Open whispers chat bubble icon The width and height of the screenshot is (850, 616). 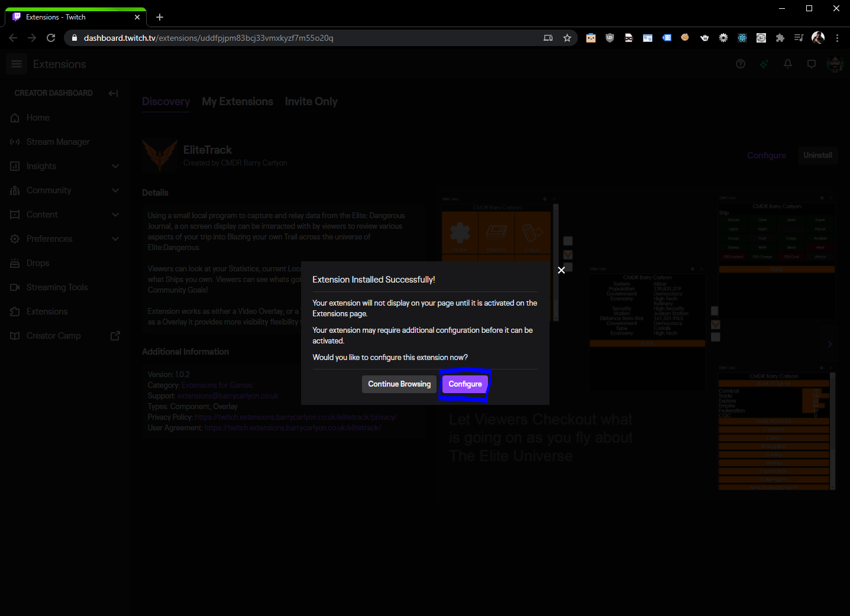812,64
